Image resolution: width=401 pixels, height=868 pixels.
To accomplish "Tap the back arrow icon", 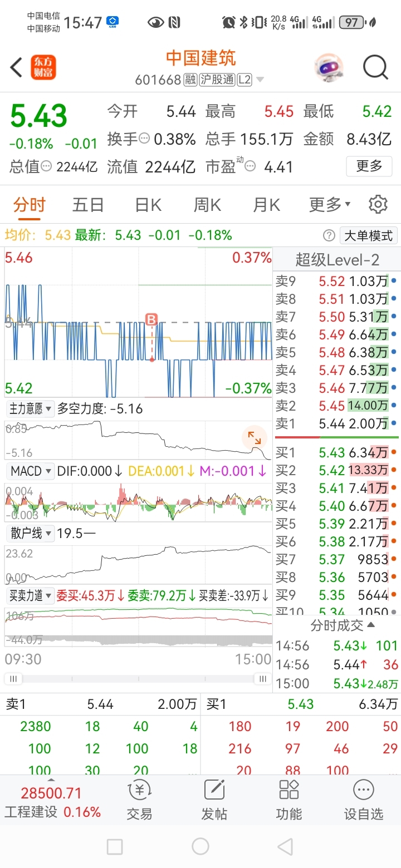I will click(16, 68).
